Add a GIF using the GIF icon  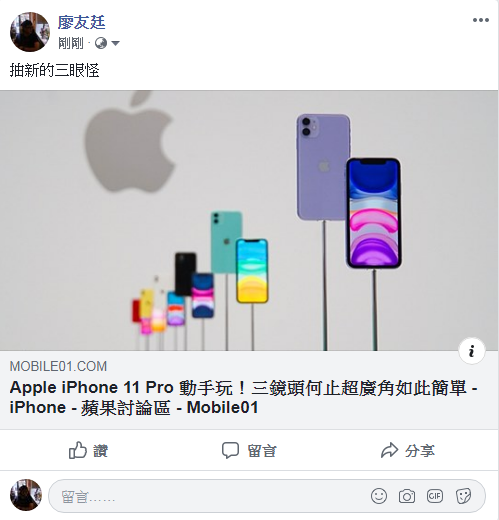click(435, 496)
